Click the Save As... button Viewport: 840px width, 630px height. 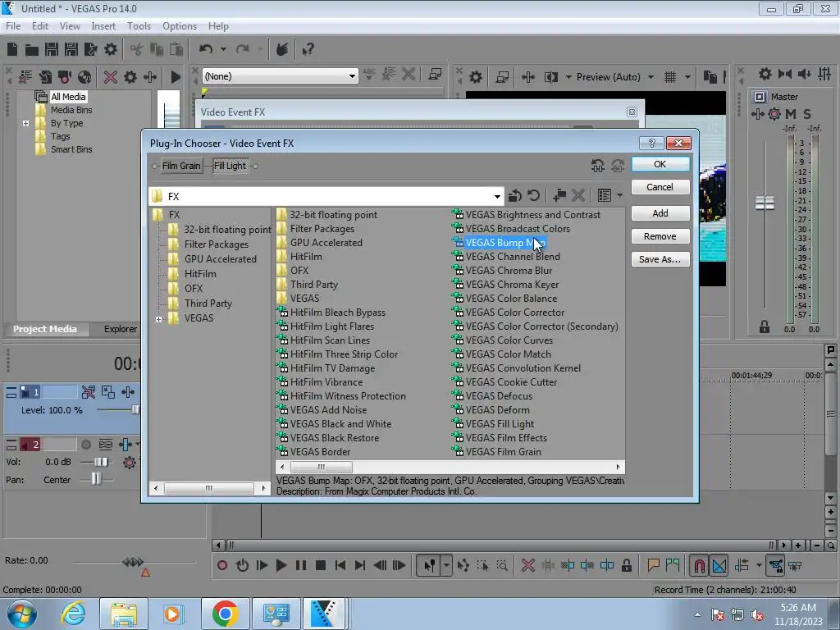click(660, 259)
